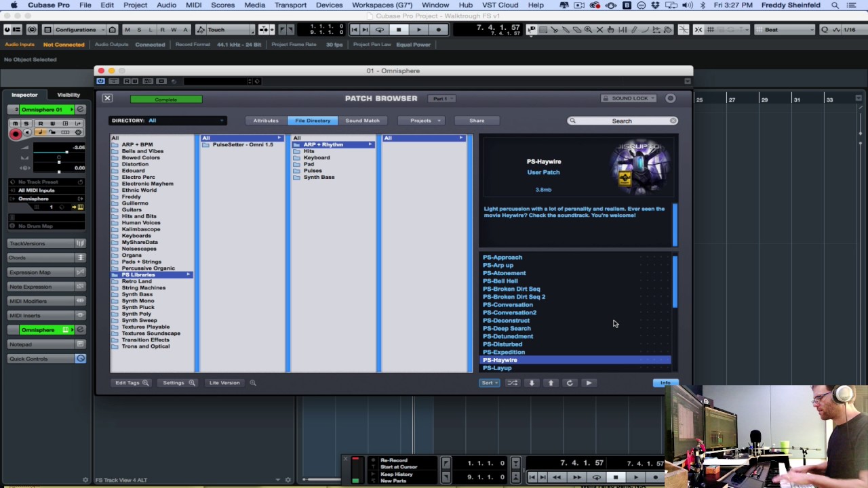
Task: Toggle plugin Bypass power button in Omnisphere window
Action: pyautogui.click(x=101, y=81)
